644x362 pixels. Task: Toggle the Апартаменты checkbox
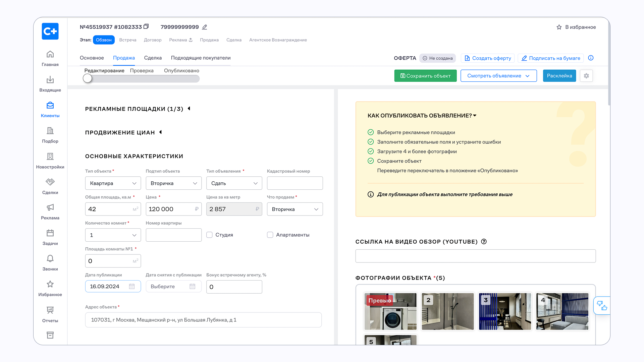point(270,235)
